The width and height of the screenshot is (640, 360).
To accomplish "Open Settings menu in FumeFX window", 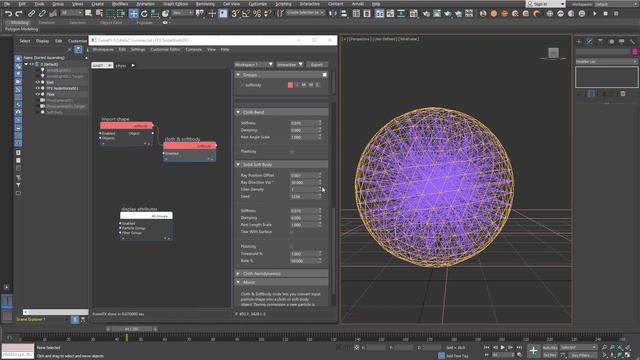I will click(x=138, y=49).
